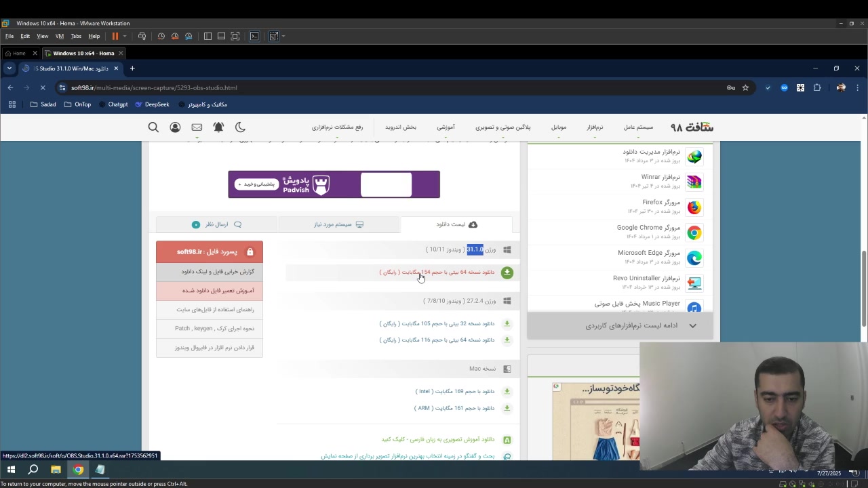Toggle dark mode with the moon icon
868x488 pixels.
(x=240, y=127)
